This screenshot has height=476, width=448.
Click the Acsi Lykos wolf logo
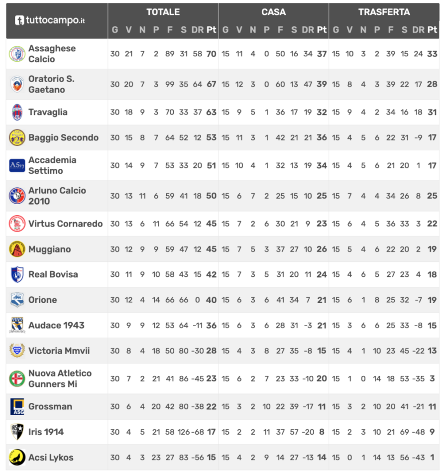pyautogui.click(x=17, y=458)
